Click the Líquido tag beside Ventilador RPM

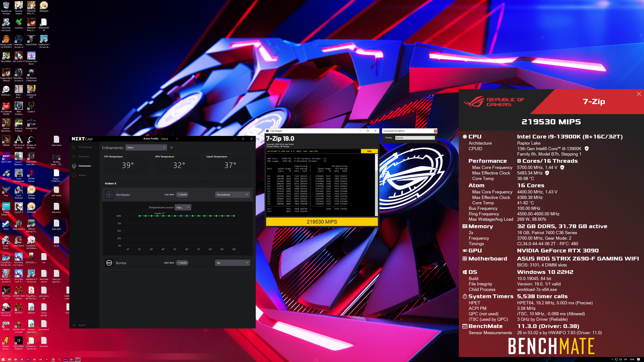pyautogui.click(x=182, y=195)
